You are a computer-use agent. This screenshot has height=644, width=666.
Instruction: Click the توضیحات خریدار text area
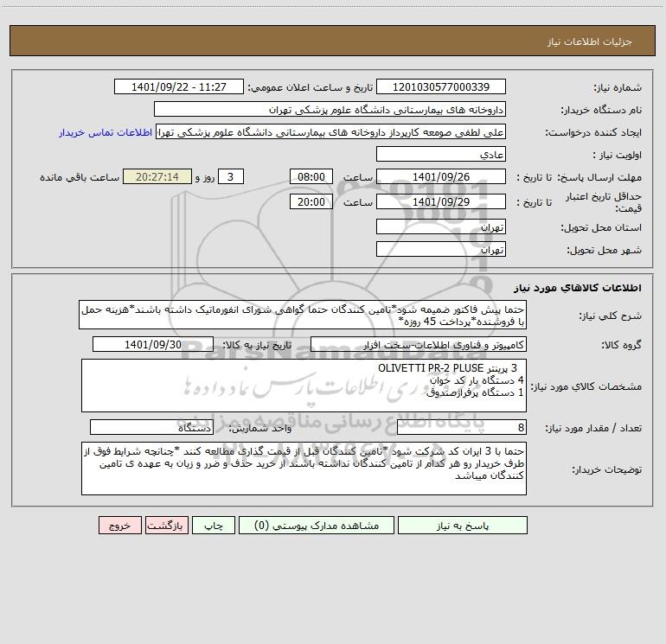(x=304, y=469)
